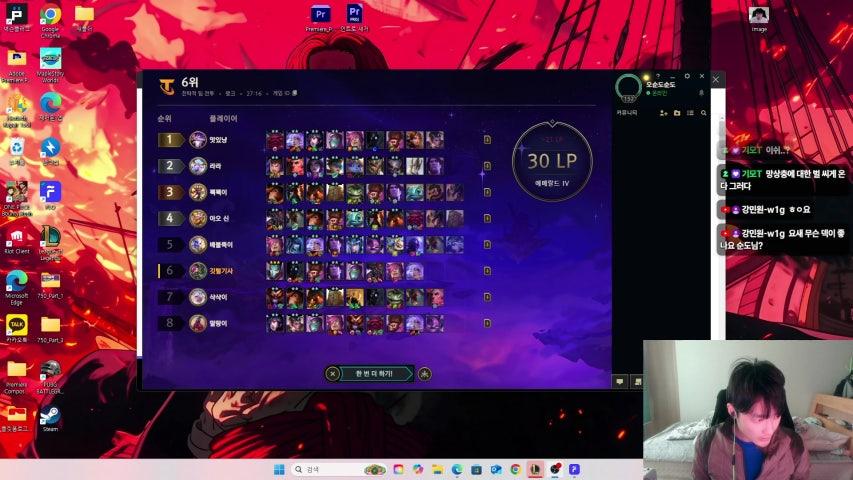Click the TFT logo beside 6위
Image resolution: width=853 pixels, height=480 pixels.
167,87
